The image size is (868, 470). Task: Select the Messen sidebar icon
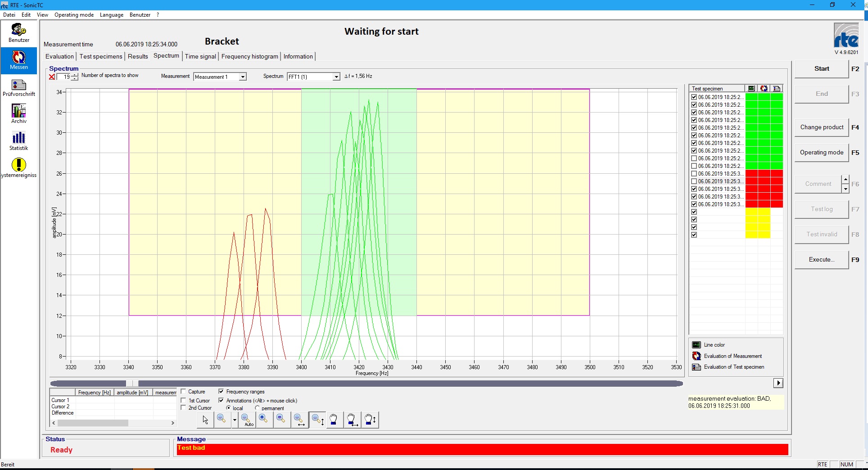click(18, 61)
